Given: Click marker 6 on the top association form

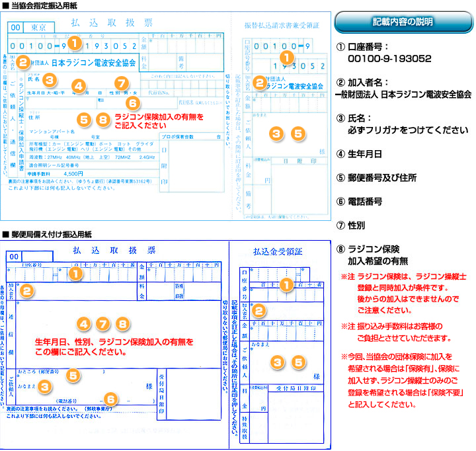Looking at the screenshot, I should point(132,102).
